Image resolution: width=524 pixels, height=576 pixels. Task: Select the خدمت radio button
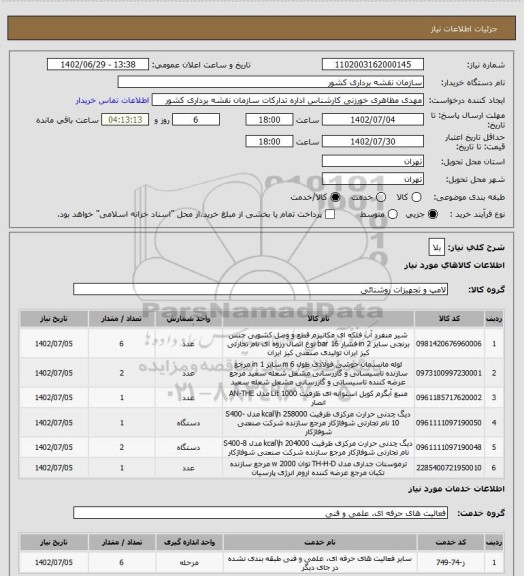click(x=381, y=197)
